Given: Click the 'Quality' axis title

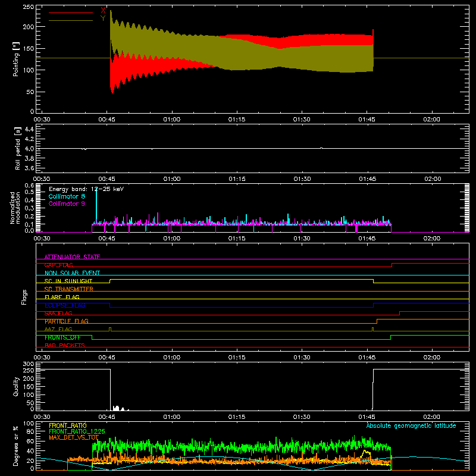Looking at the screenshot, I should point(16,386).
